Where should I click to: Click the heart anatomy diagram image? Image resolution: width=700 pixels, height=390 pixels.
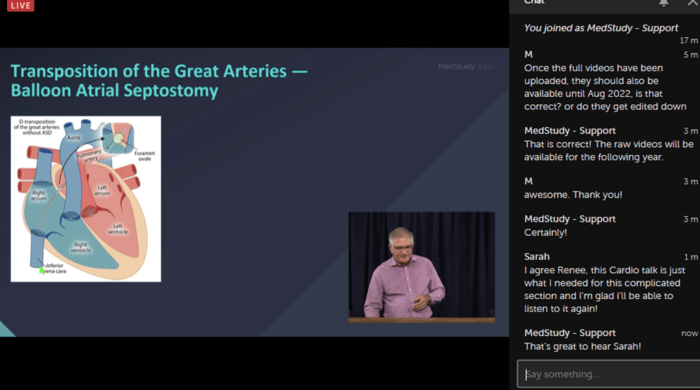(86, 199)
